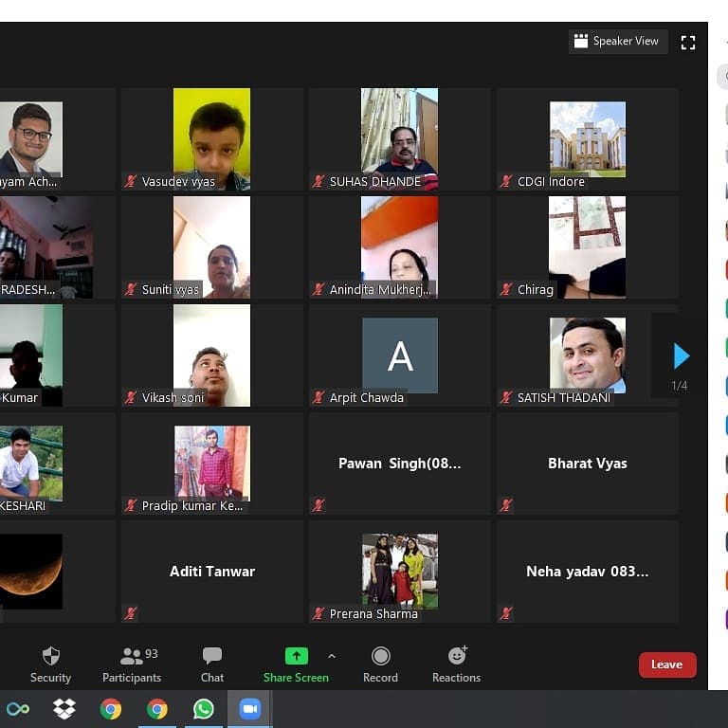The width and height of the screenshot is (728, 728).
Task: Click the Neha yadav 083... name
Action: coord(588,571)
